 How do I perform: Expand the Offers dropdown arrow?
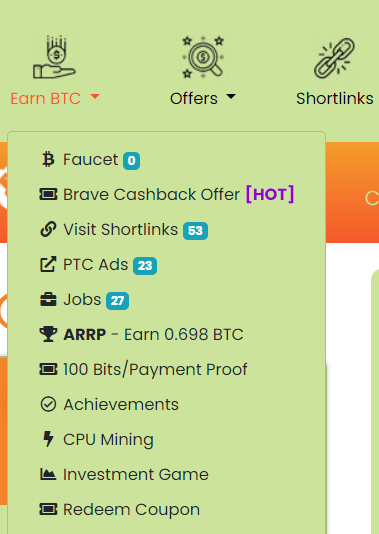click(x=231, y=97)
